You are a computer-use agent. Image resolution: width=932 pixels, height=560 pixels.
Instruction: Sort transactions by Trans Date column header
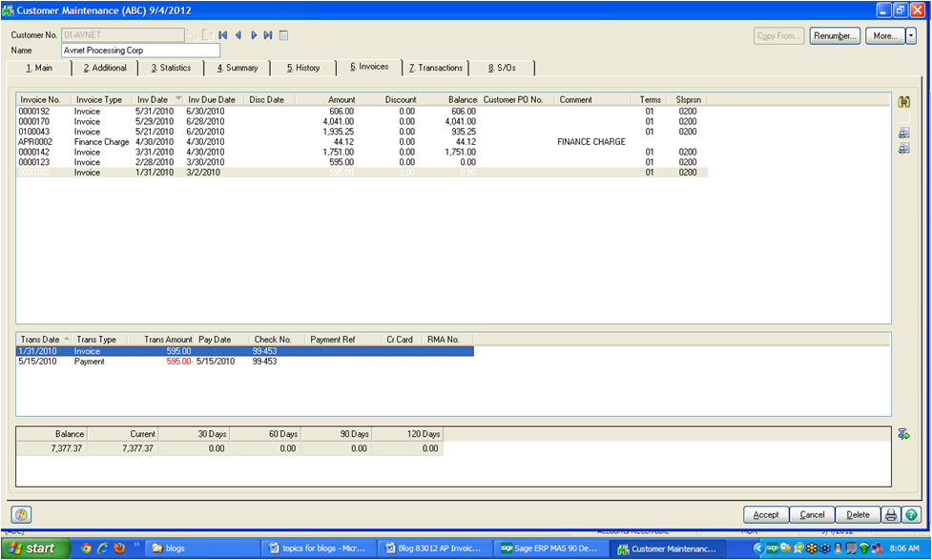tap(44, 339)
